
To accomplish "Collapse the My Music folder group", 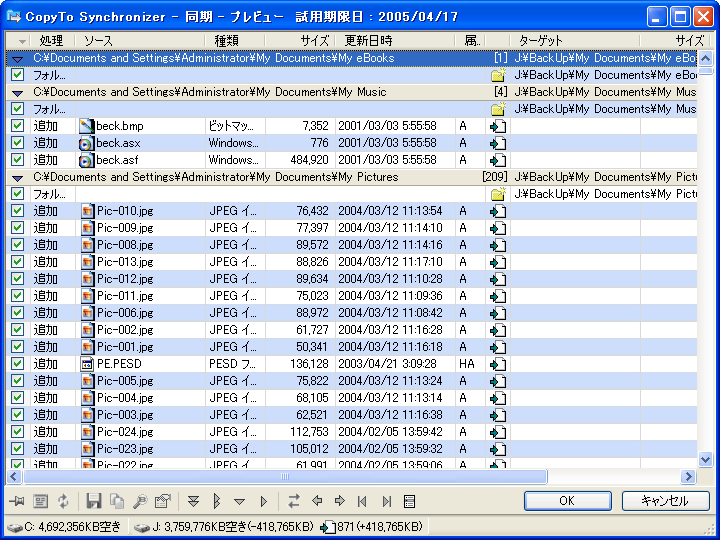I will pos(17,93).
